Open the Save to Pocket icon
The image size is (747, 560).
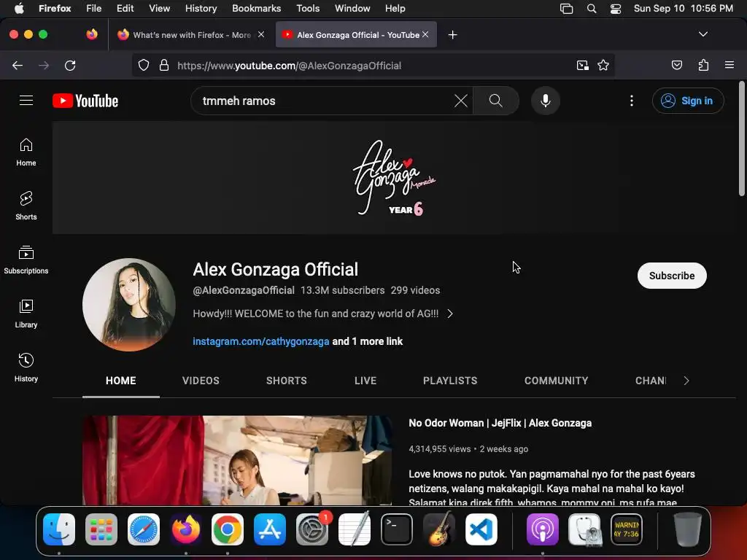coord(676,65)
